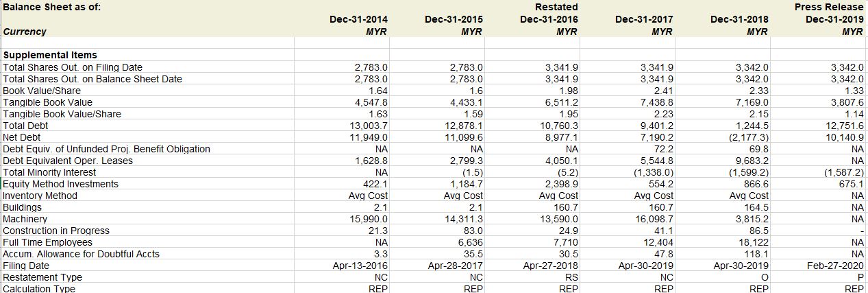Select the 'Total Debt' row label
Image resolution: width=868 pixels, height=293 pixels.
coord(26,126)
